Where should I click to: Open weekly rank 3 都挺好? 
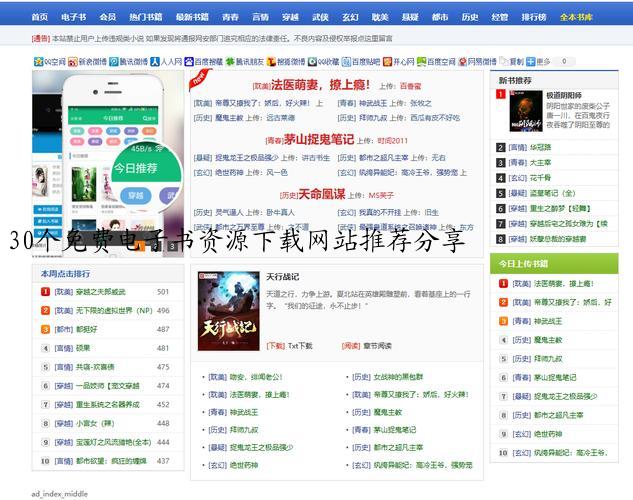click(x=87, y=329)
